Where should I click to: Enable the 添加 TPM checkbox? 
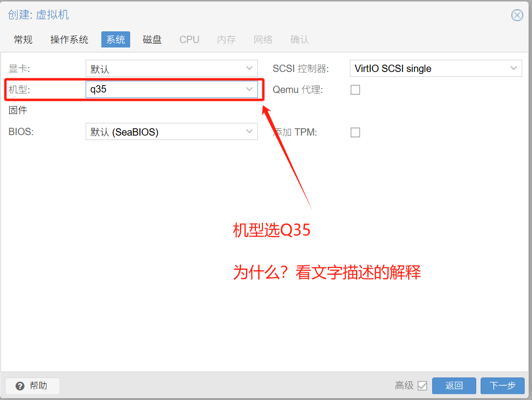pos(355,132)
